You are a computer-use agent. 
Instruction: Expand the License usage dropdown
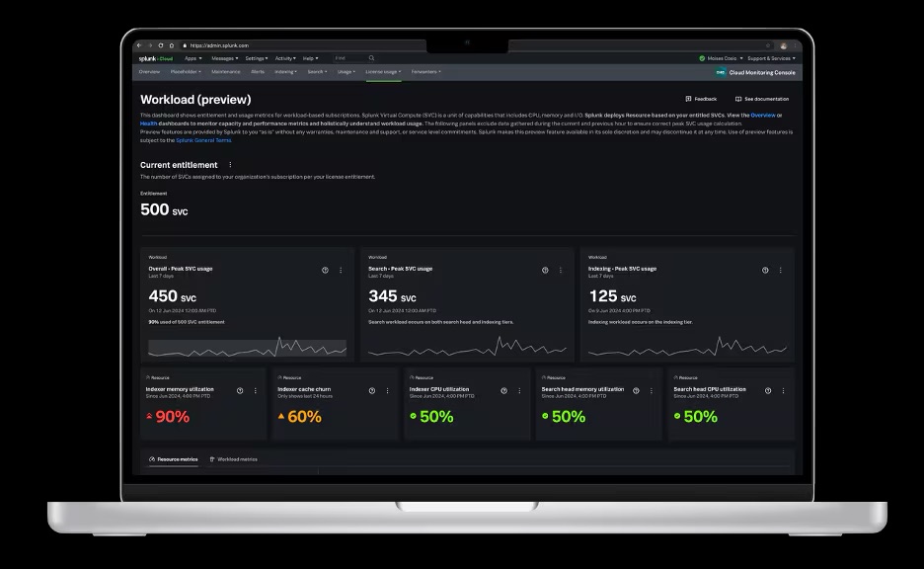tap(382, 71)
